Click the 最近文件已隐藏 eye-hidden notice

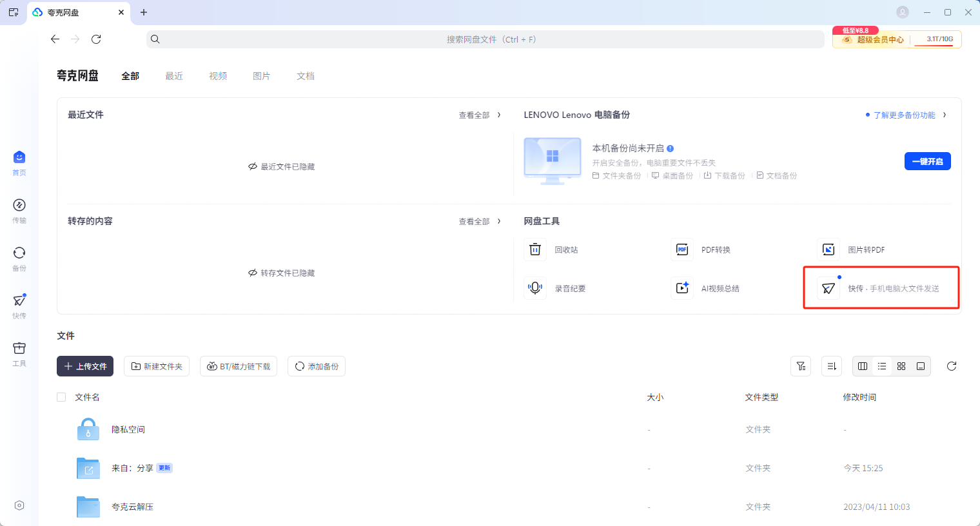point(282,166)
